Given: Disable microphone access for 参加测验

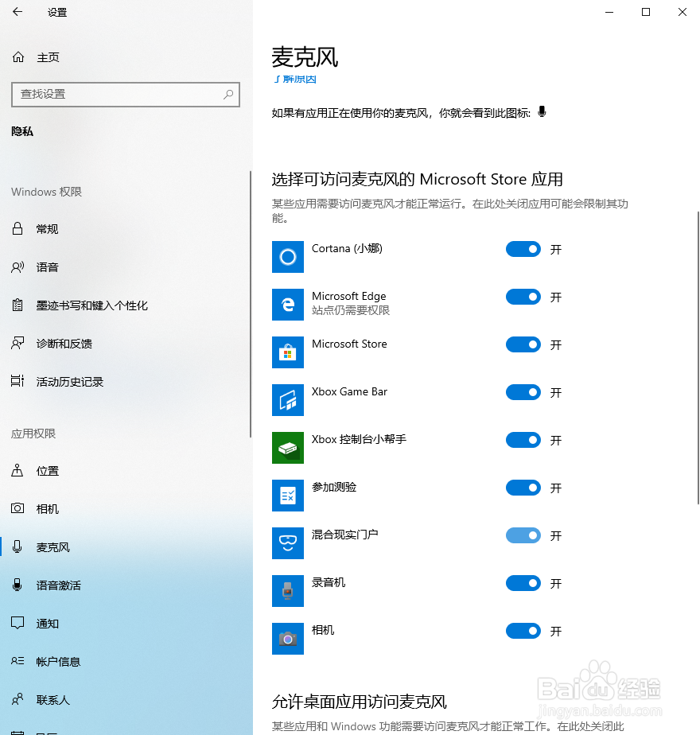Looking at the screenshot, I should pyautogui.click(x=523, y=488).
